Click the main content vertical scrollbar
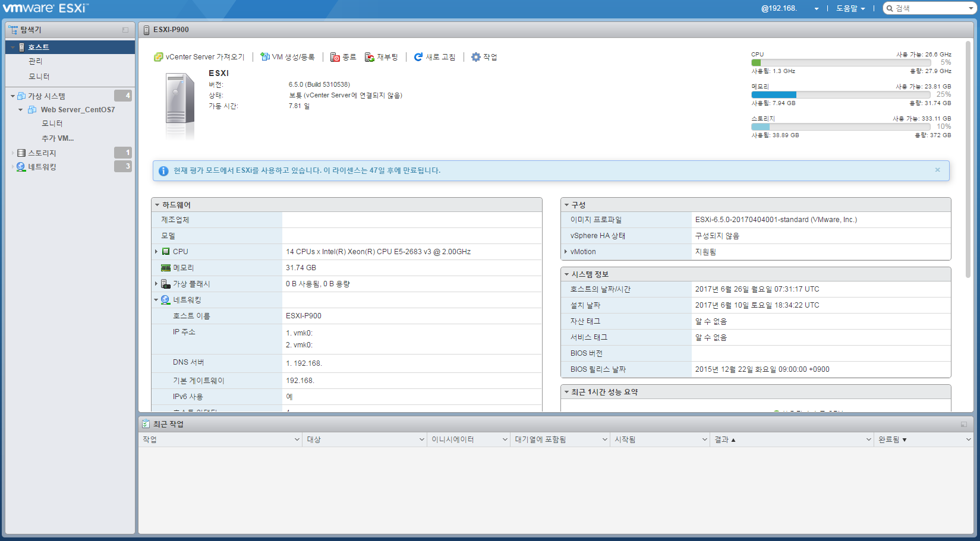Image resolution: width=980 pixels, height=541 pixels. [969, 160]
